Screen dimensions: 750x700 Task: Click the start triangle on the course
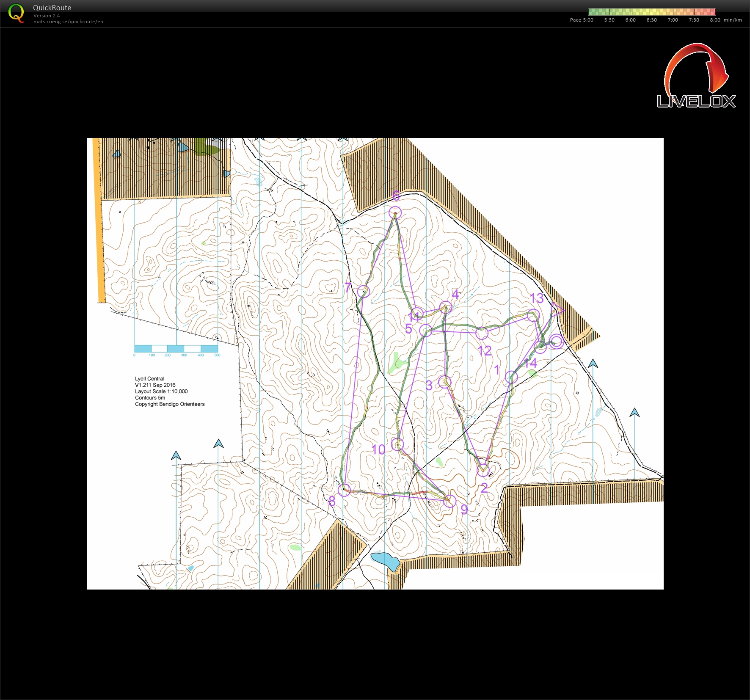557,309
